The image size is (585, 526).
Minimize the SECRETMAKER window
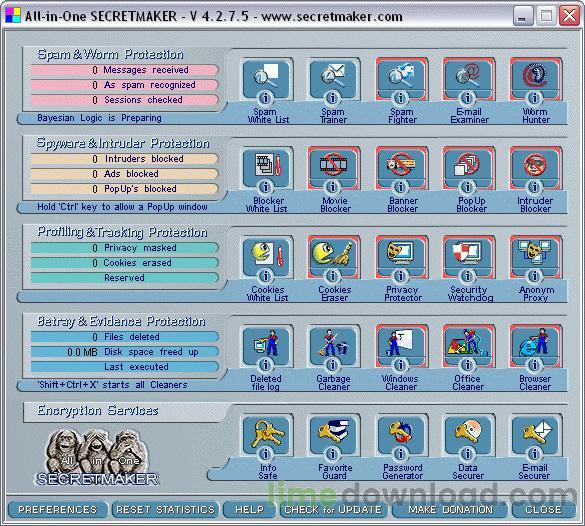pos(522,16)
